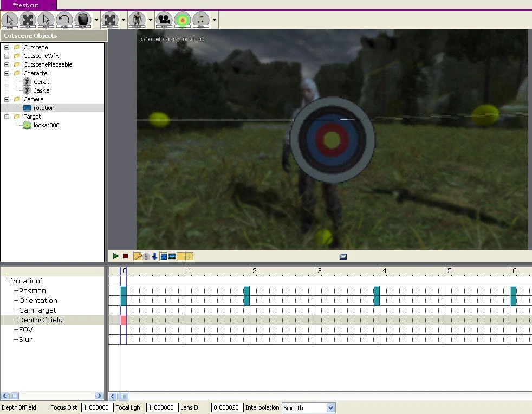Select the [rotation] timeline track root
This screenshot has height=414, width=532.
(x=27, y=281)
